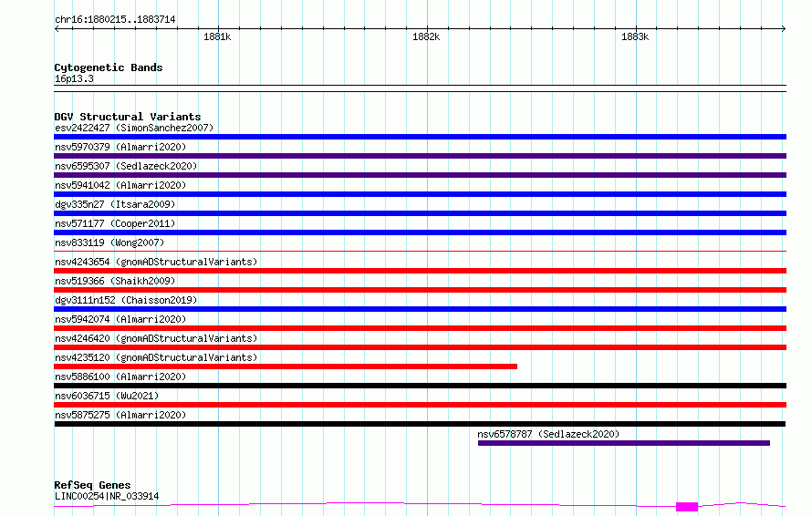Open nsv4246420 (gnomADStructuralVariants) label
This screenshot has width=812, height=516.
[x=156, y=338]
